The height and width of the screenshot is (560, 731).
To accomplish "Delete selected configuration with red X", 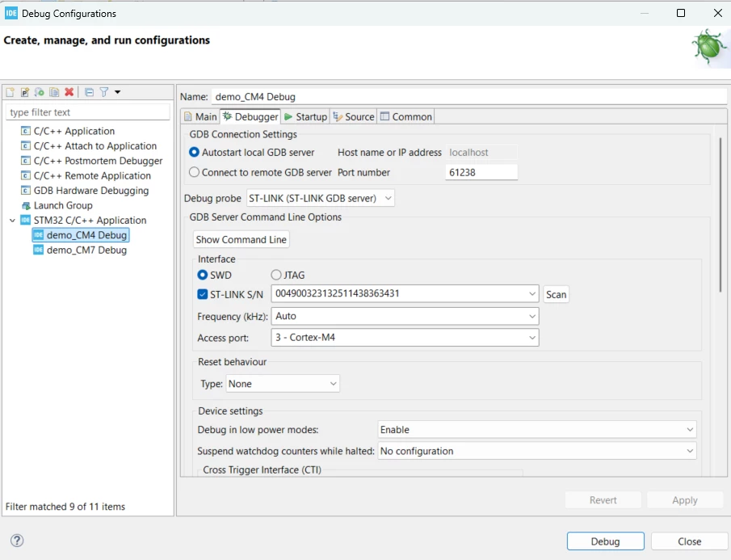I will 69,92.
